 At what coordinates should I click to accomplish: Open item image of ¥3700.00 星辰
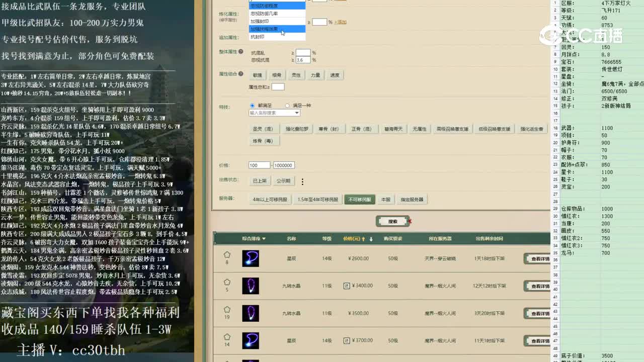(x=251, y=341)
